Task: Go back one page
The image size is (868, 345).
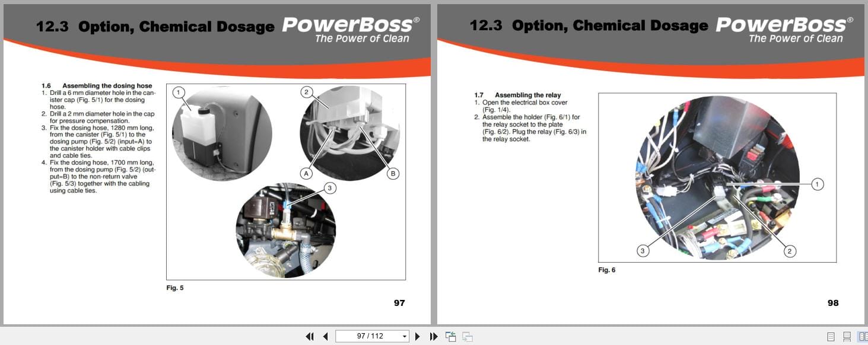Action: tap(325, 336)
